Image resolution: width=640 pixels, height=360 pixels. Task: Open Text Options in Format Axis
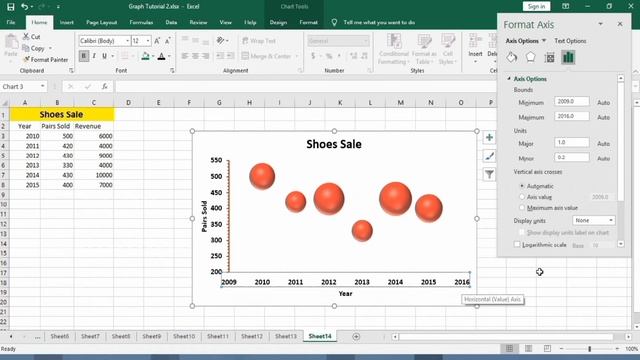point(570,41)
